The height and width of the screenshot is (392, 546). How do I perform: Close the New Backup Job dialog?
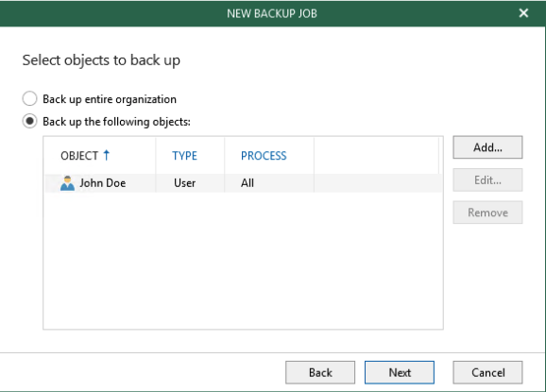[523, 13]
